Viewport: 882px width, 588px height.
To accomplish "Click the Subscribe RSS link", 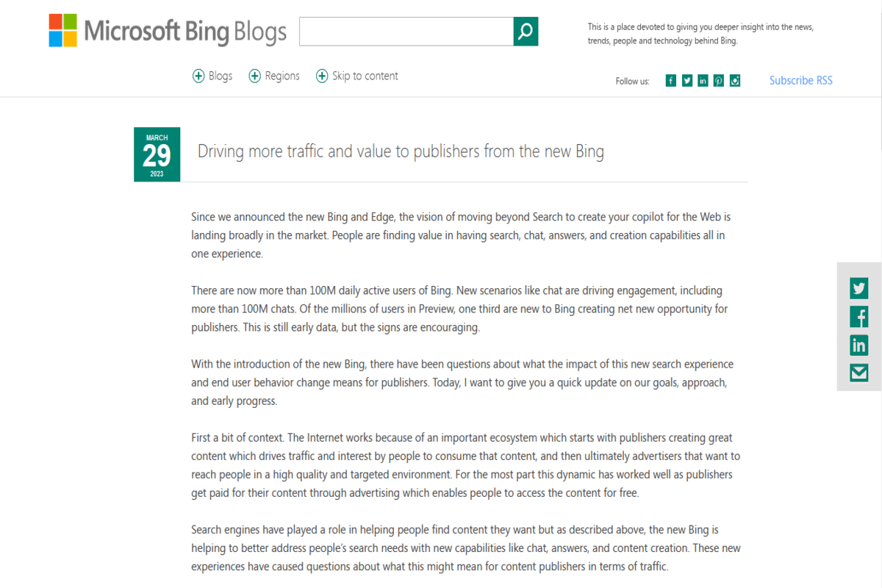I will pos(800,81).
